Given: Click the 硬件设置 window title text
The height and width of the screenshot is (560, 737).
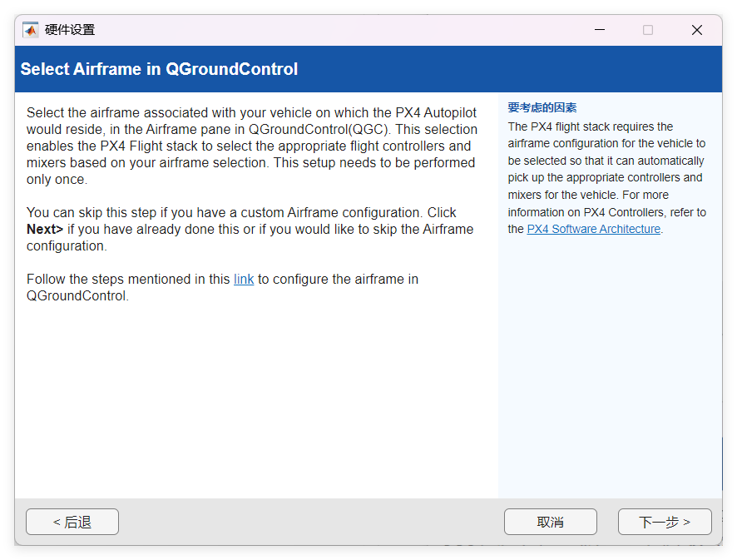Looking at the screenshot, I should click(70, 30).
